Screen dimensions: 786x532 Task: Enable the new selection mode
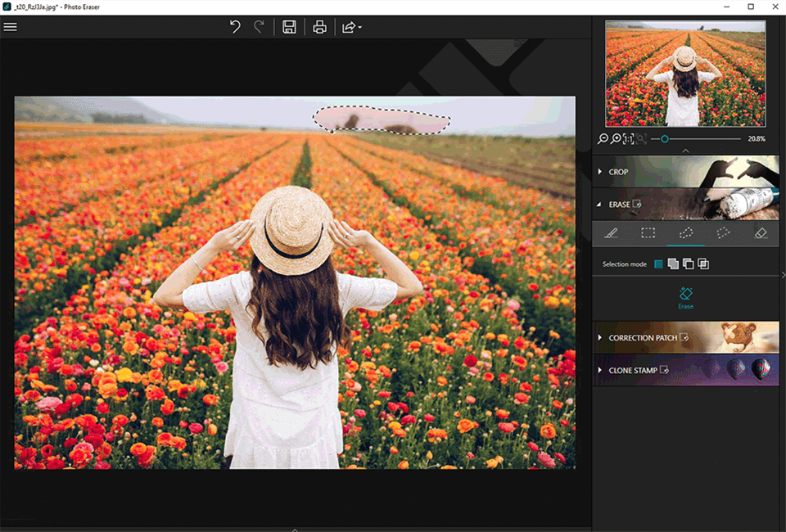point(659,264)
